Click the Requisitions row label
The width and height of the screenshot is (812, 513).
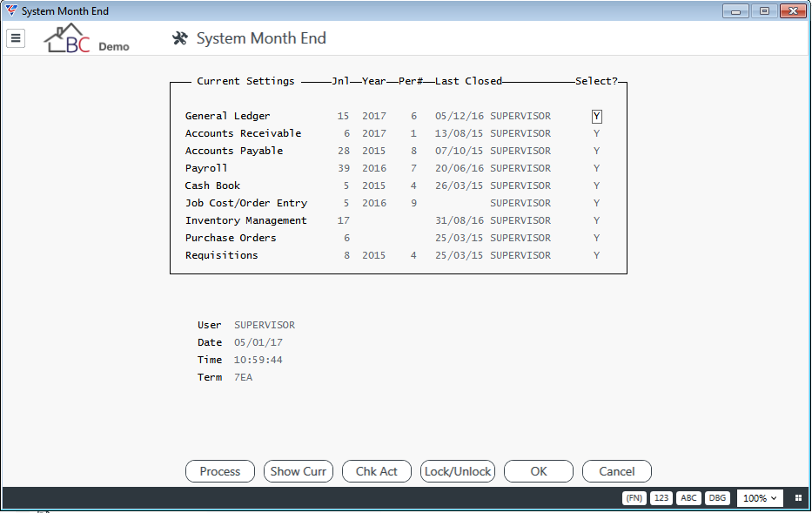click(221, 255)
